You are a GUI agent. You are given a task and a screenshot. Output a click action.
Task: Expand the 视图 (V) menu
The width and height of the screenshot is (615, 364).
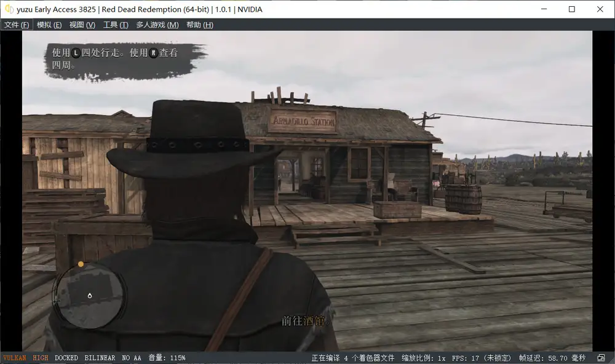coord(82,25)
